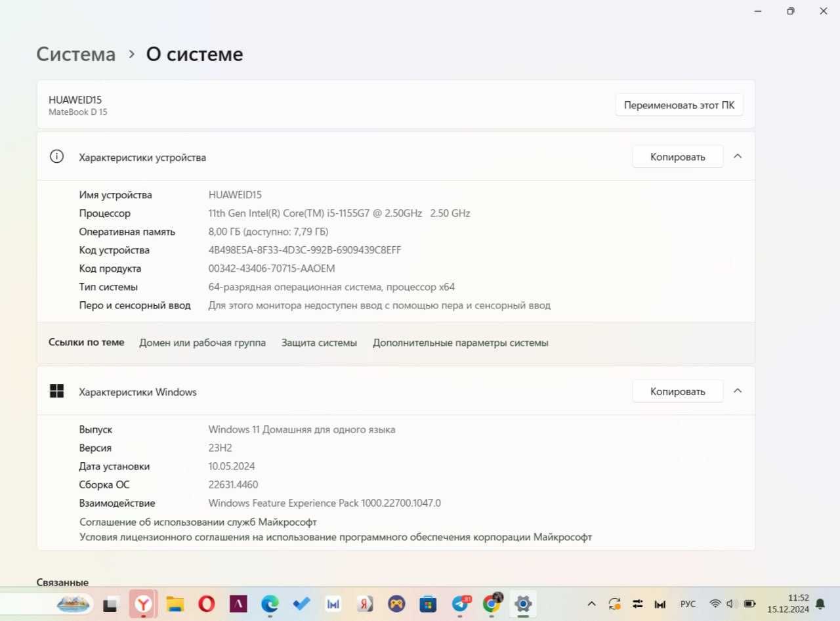Open the notification bell

click(820, 604)
